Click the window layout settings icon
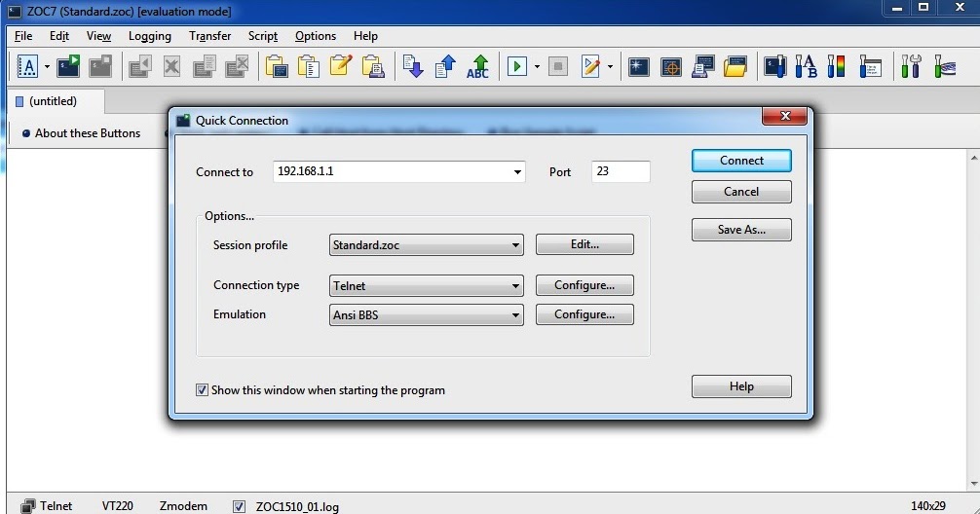 click(870, 66)
